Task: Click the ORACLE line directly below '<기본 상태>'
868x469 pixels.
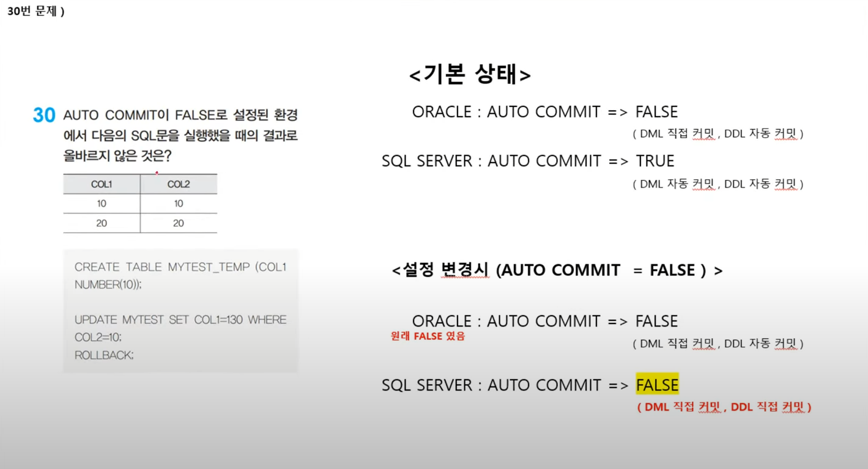Action: click(x=545, y=112)
